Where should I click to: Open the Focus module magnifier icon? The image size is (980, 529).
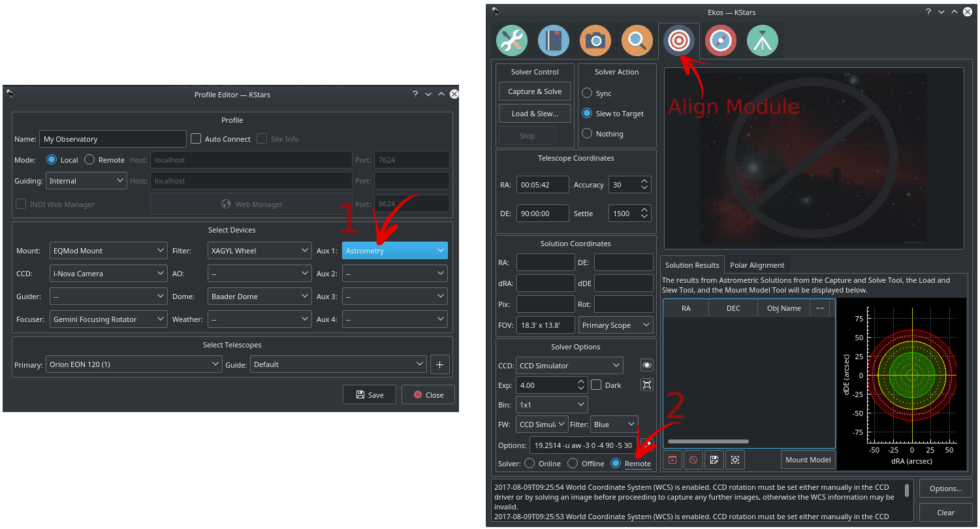click(637, 40)
